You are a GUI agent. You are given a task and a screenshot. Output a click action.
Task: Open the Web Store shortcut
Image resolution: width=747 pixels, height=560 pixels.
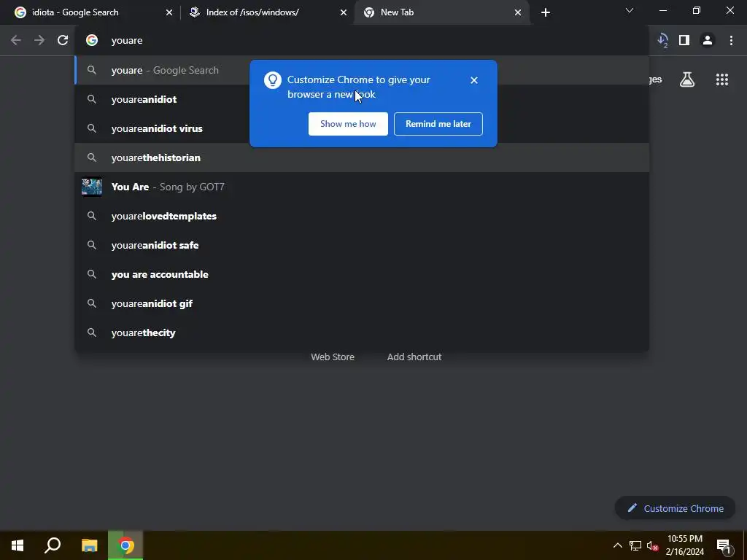333,357
